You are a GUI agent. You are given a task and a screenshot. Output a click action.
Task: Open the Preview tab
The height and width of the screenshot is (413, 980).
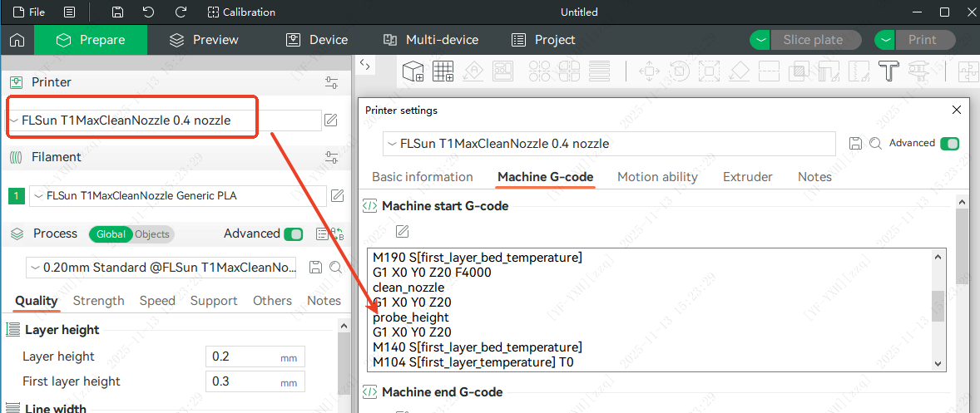coord(204,40)
